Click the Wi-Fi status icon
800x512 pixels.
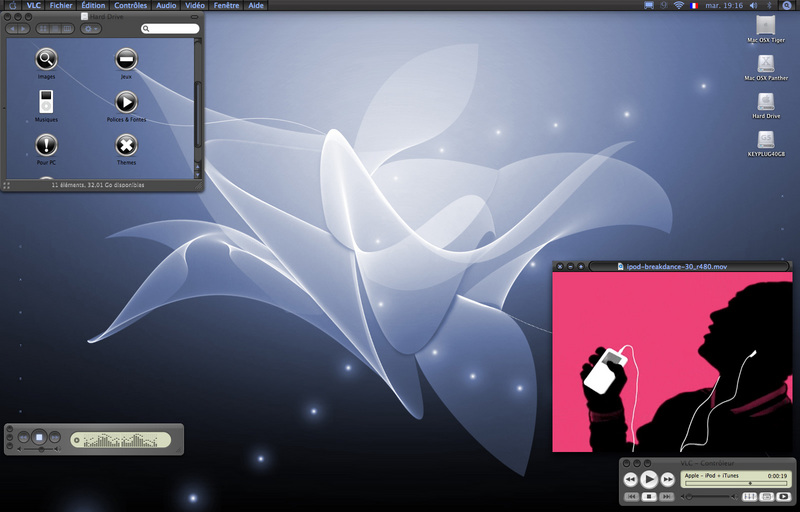(679, 5)
